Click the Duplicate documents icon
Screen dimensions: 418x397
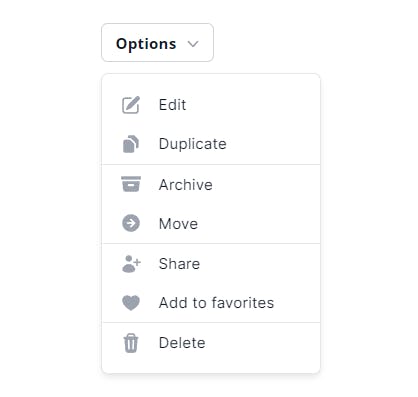pyautogui.click(x=131, y=144)
